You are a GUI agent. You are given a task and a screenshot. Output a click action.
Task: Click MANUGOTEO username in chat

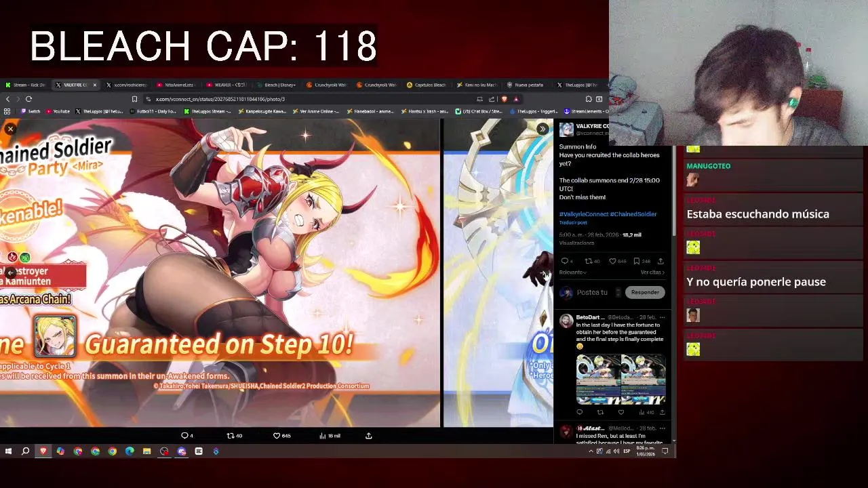(708, 166)
